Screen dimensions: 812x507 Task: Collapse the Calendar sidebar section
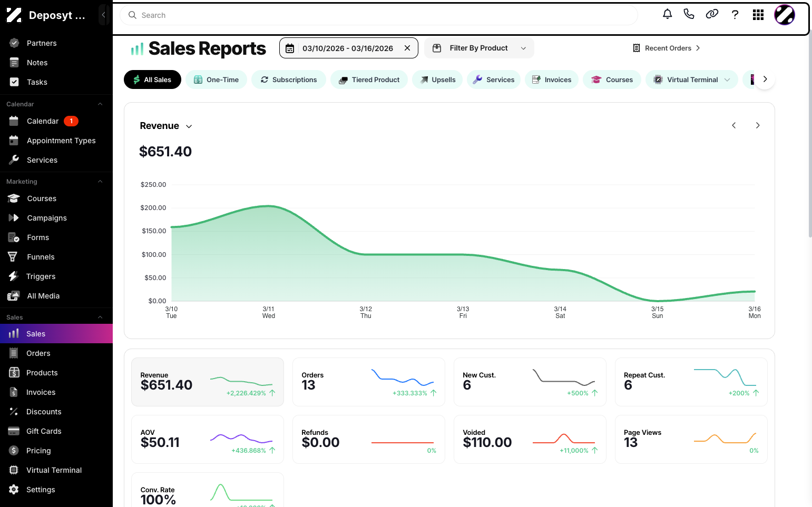click(100, 104)
